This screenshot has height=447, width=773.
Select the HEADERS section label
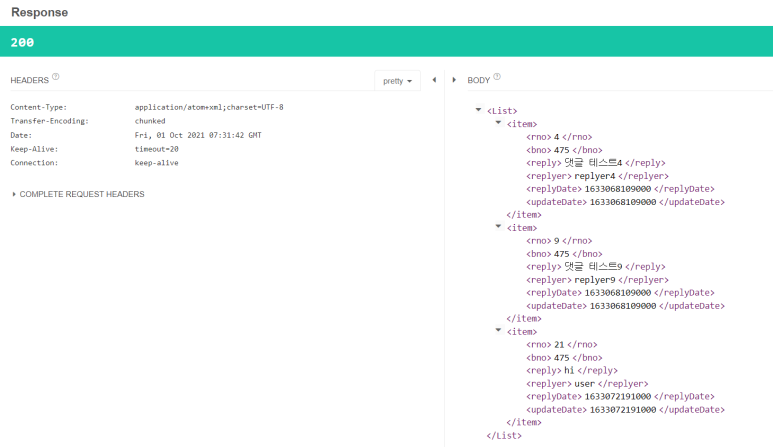[30, 80]
